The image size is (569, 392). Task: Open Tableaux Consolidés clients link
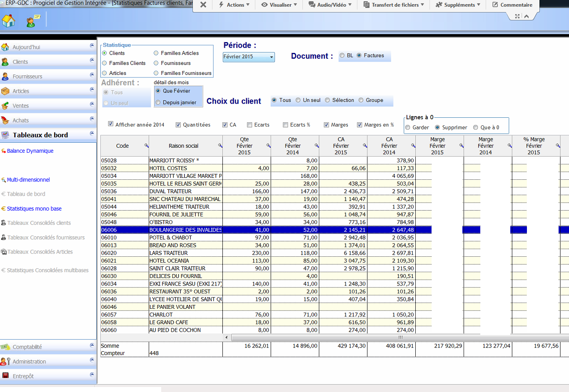coord(39,223)
